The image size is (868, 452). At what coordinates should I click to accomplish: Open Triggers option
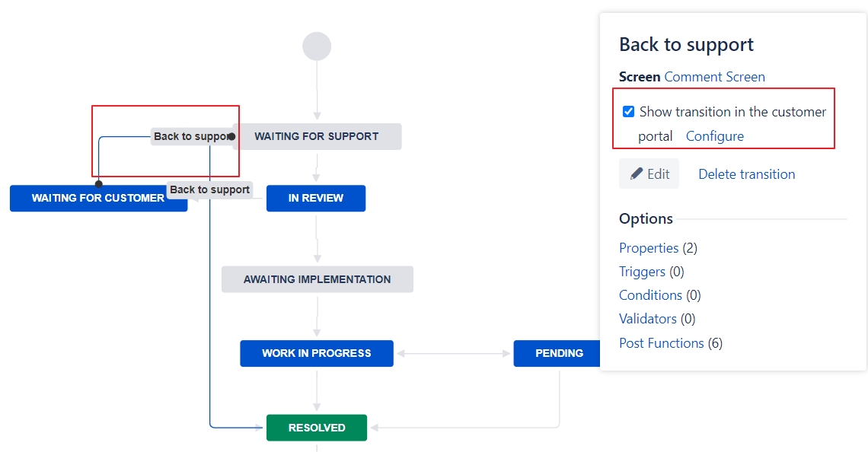tap(642, 272)
